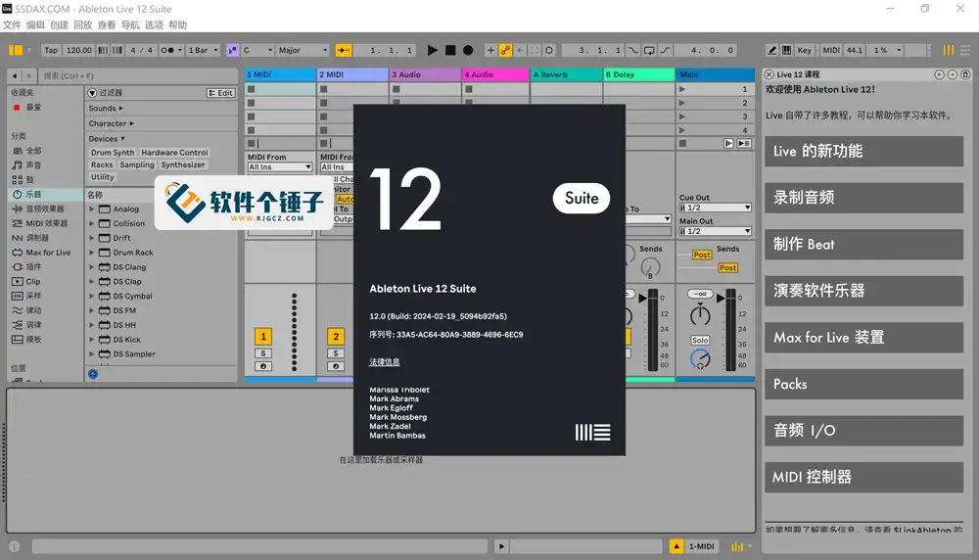Open the 创建 menu
This screenshot has width=979, height=560.
[60, 25]
